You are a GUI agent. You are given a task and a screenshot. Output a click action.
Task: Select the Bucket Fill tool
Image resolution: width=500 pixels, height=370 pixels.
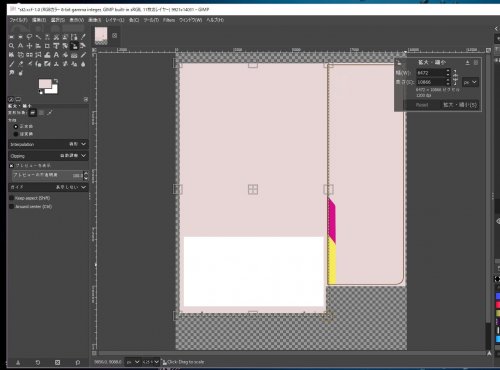click(65, 55)
